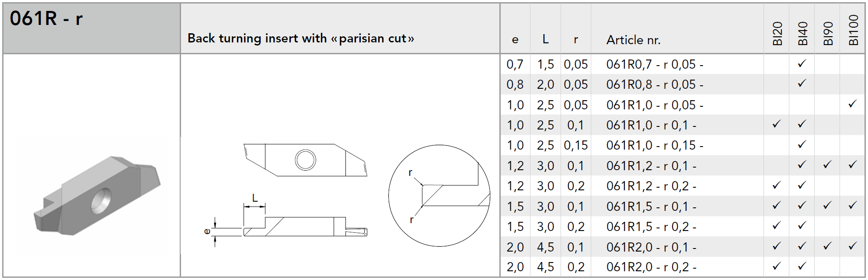
Task: Click the BI20 column header
Action: (777, 33)
